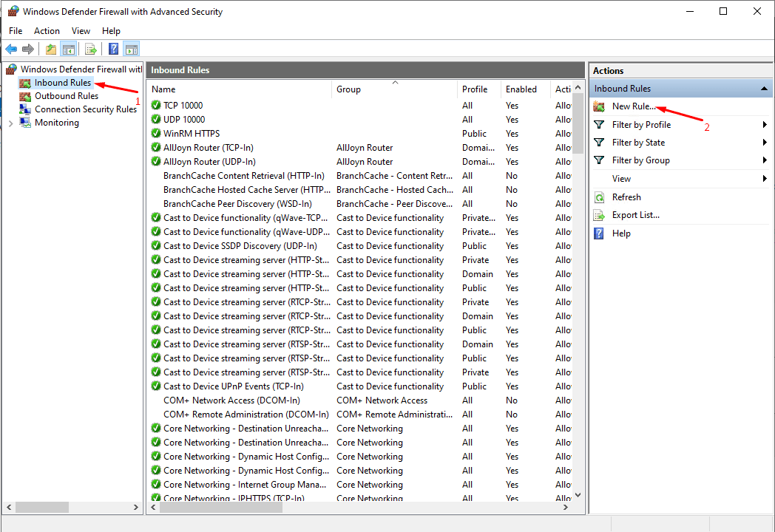Click the Show/Hide Console Tree icon
This screenshot has height=532, width=775.
tap(68, 49)
